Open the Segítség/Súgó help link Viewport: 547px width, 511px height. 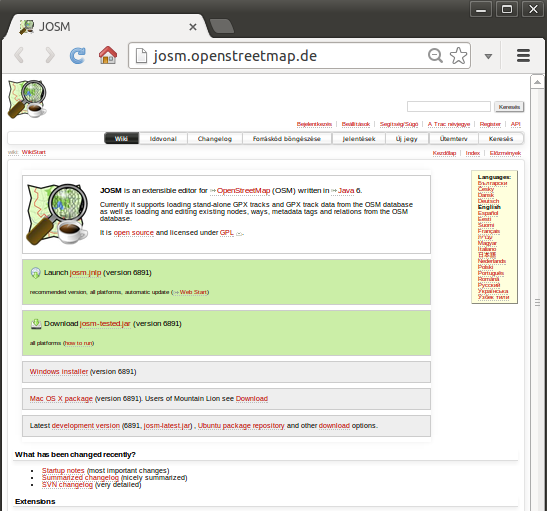pos(399,124)
